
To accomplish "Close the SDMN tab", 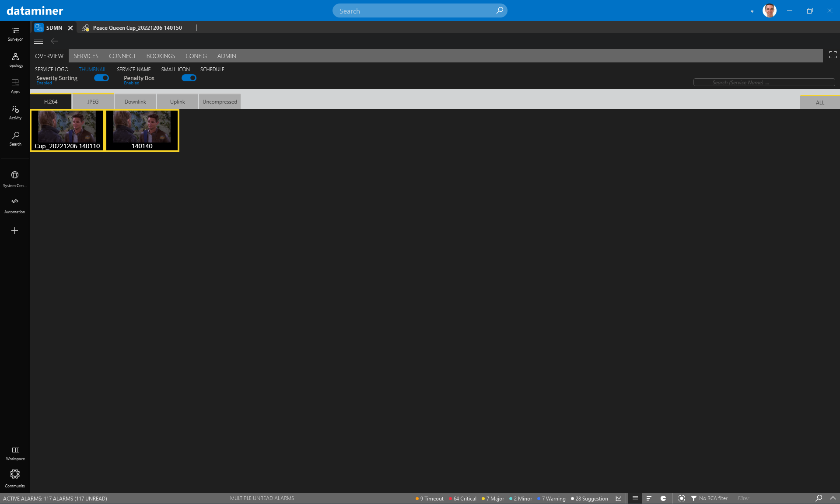I will [x=70, y=28].
